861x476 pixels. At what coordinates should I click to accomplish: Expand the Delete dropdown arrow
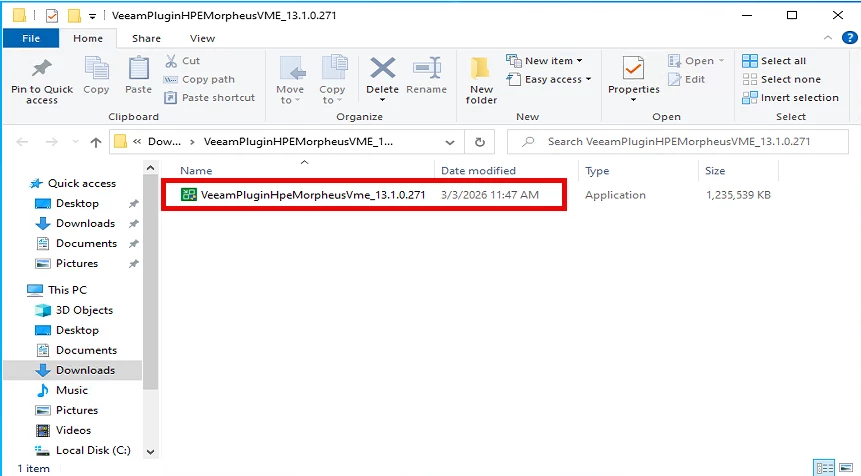point(382,100)
